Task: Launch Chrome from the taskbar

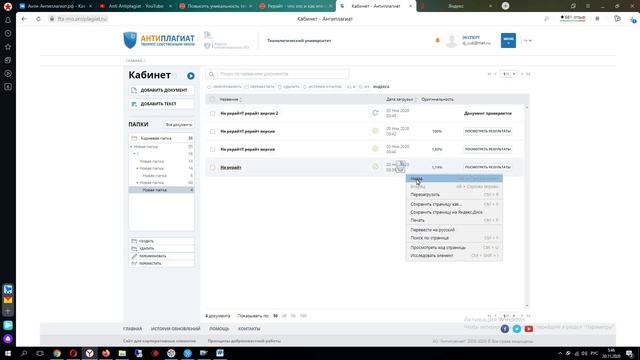Action: 57,353
